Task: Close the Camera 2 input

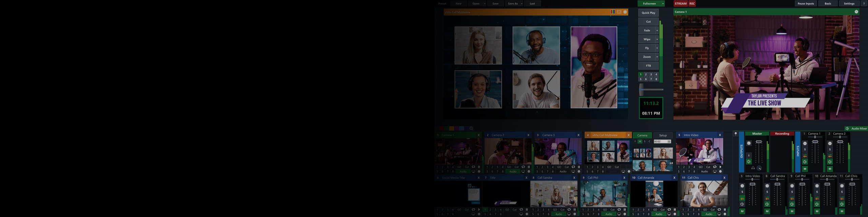Action: click(528, 135)
